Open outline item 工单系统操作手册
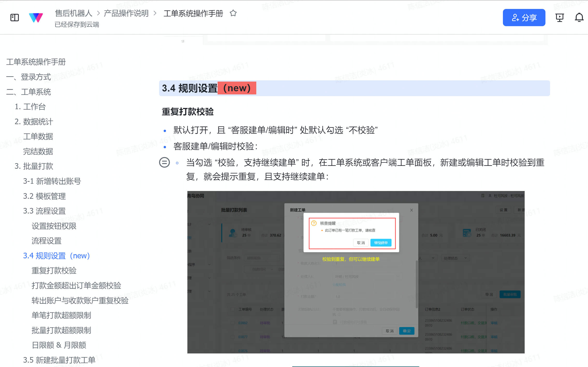The width and height of the screenshot is (588, 367). pos(36,62)
